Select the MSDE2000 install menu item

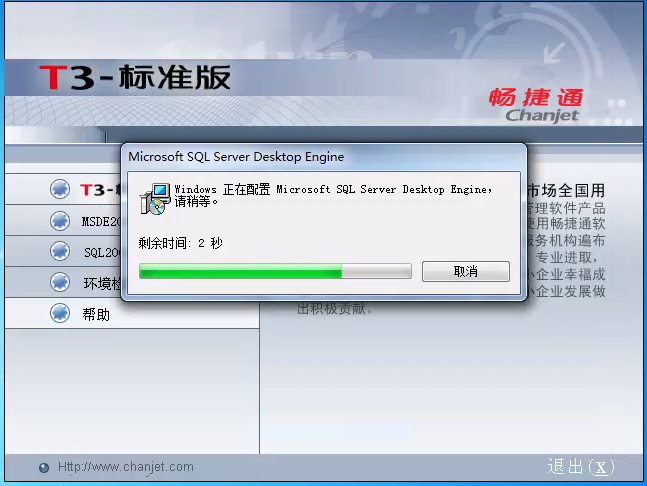pos(101,222)
